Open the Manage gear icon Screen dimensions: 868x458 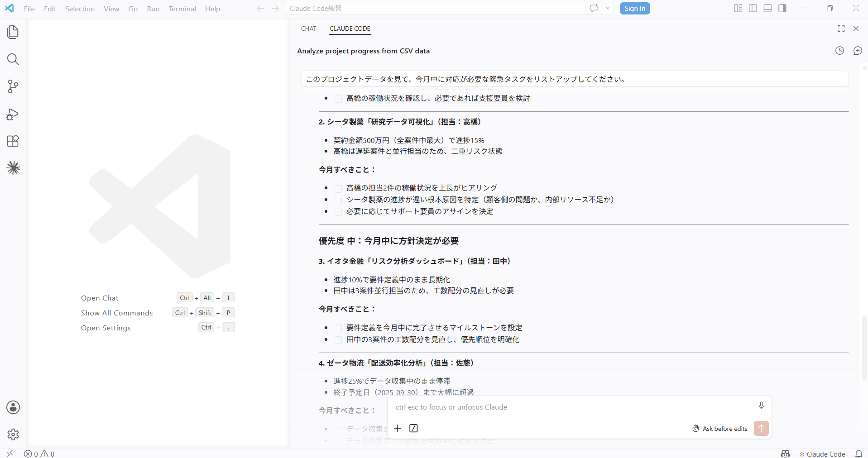(x=13, y=434)
